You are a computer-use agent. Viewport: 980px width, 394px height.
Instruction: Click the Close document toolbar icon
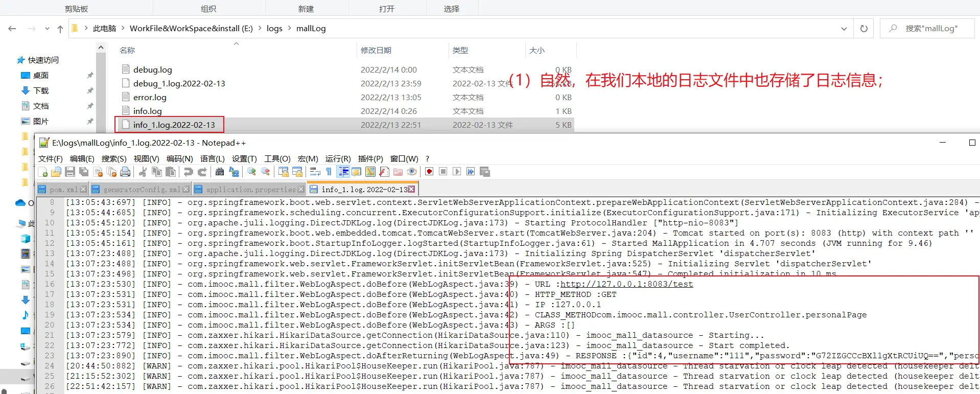(98, 172)
